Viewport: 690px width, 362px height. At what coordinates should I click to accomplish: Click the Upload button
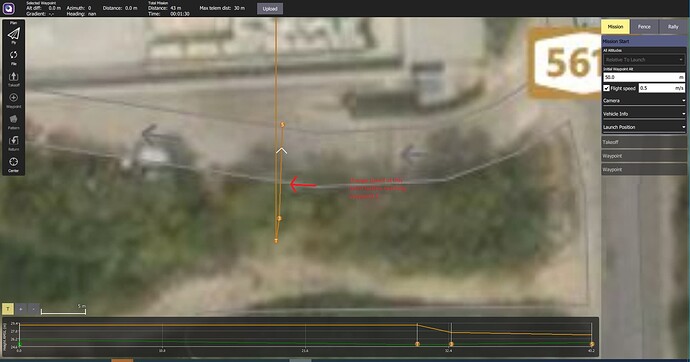270,8
